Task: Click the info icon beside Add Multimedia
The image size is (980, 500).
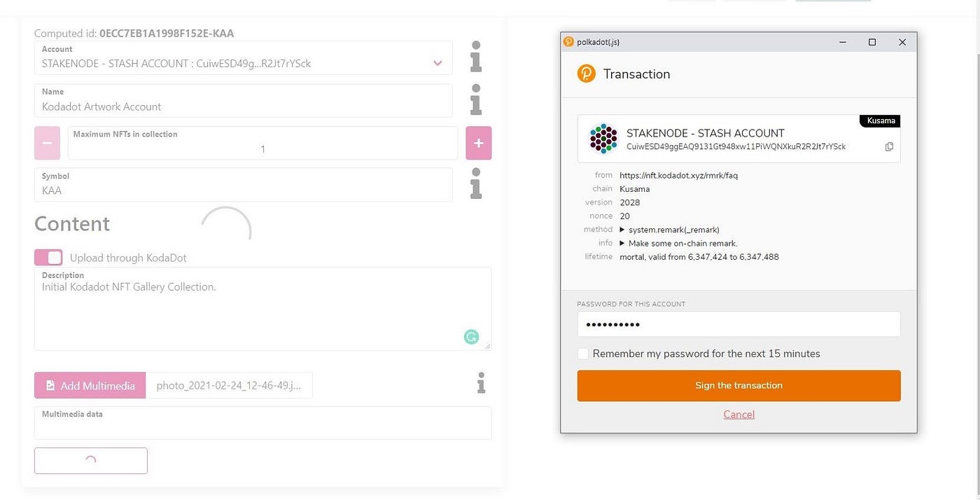Action: [481, 383]
